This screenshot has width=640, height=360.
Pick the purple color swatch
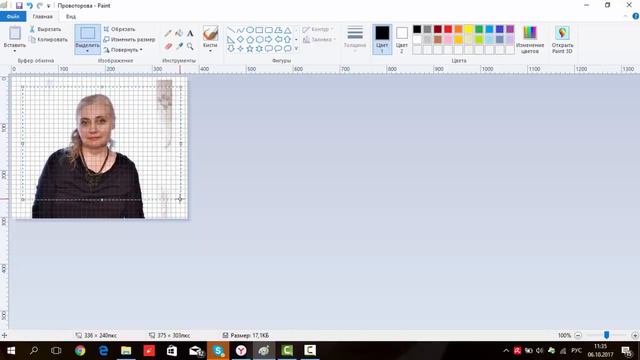click(510, 29)
